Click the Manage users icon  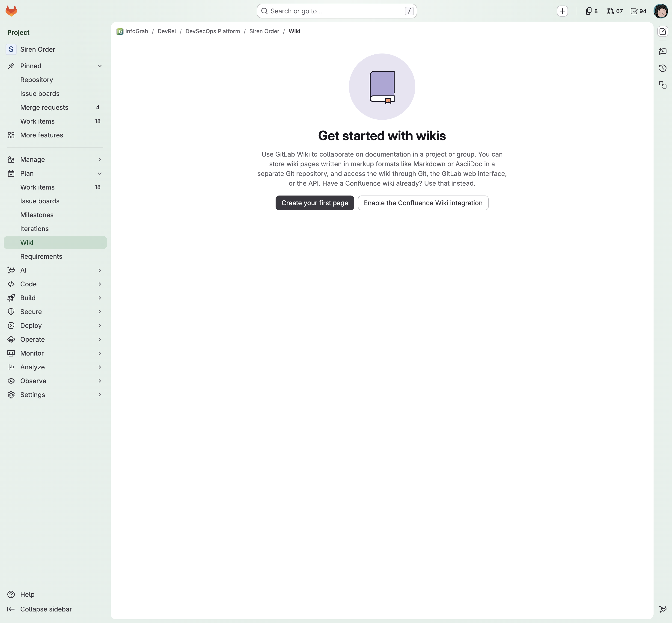click(x=11, y=160)
